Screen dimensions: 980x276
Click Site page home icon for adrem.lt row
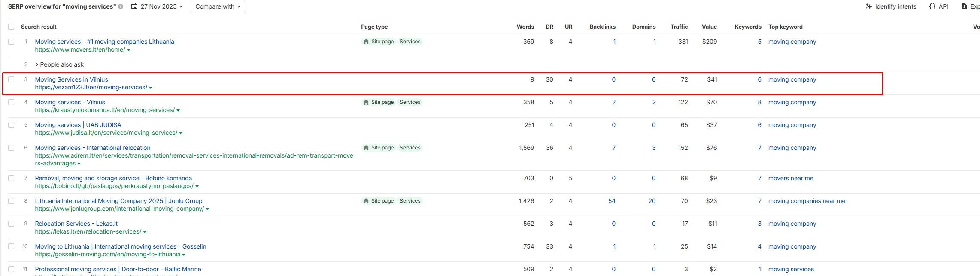pos(366,148)
